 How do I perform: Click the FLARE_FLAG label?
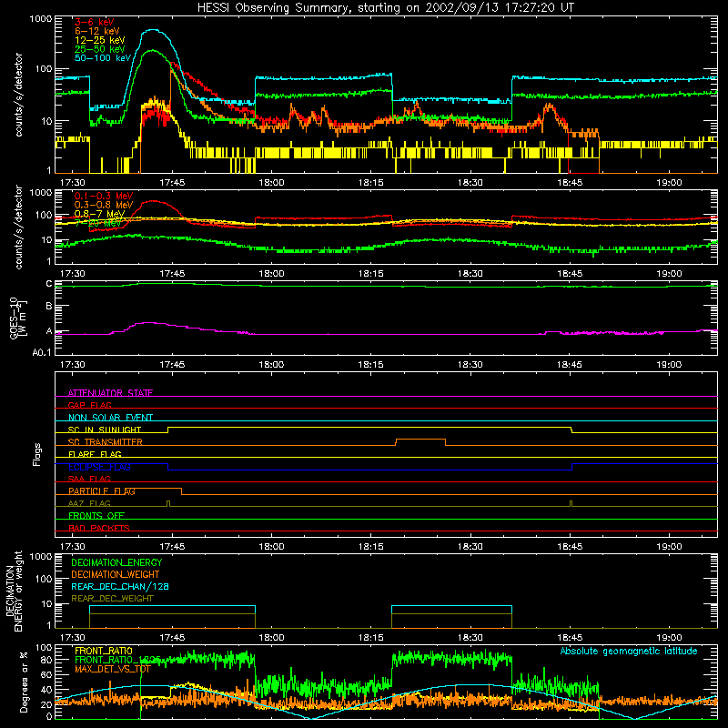coord(95,454)
